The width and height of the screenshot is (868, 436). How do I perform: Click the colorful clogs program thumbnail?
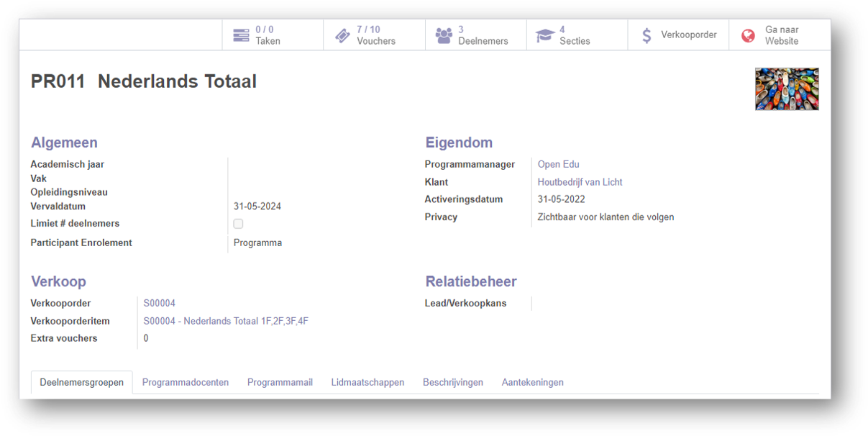point(787,89)
